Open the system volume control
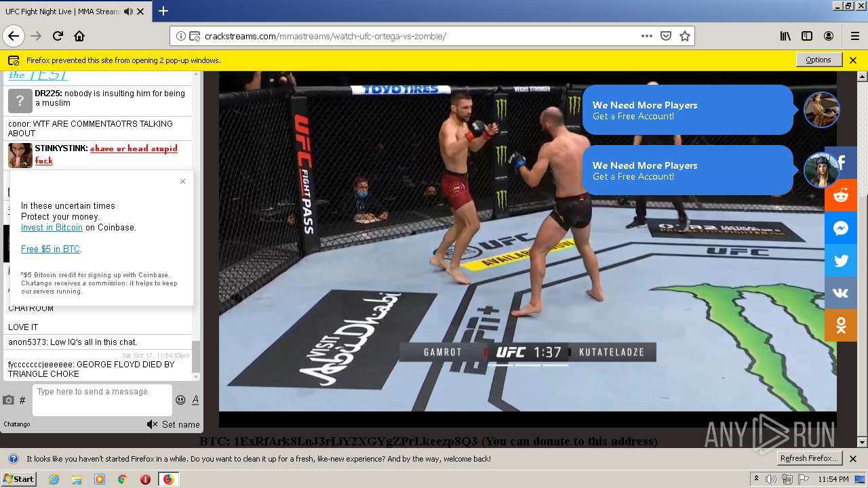Screen dimensions: 868x488 pyautogui.click(x=771, y=479)
